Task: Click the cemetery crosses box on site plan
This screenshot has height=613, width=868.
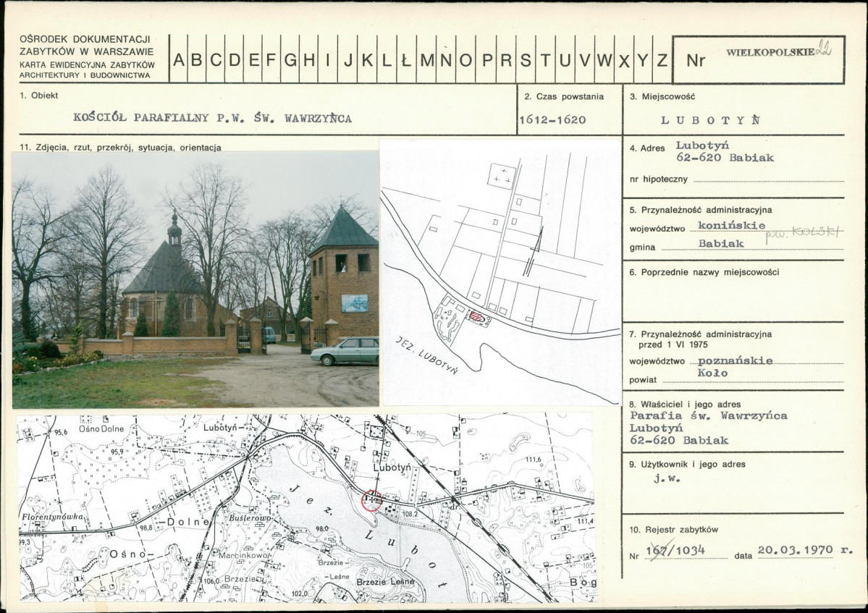Action: click(x=502, y=176)
